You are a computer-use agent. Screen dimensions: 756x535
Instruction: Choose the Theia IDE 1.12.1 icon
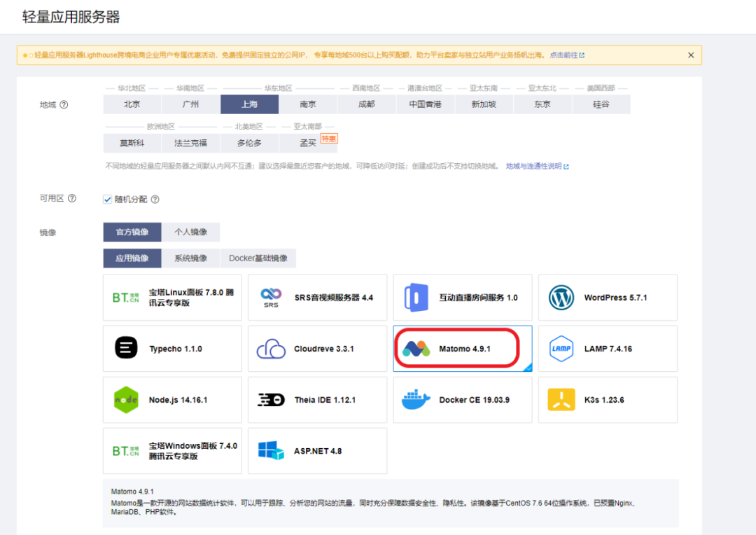[x=271, y=400]
